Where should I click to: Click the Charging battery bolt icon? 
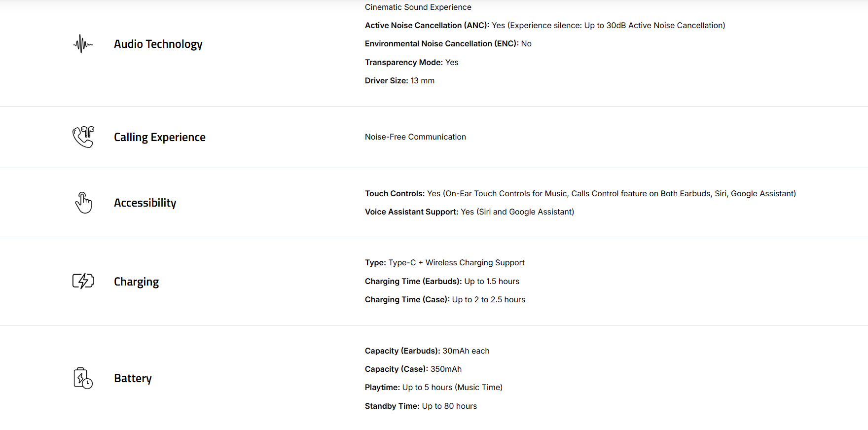pos(83,281)
